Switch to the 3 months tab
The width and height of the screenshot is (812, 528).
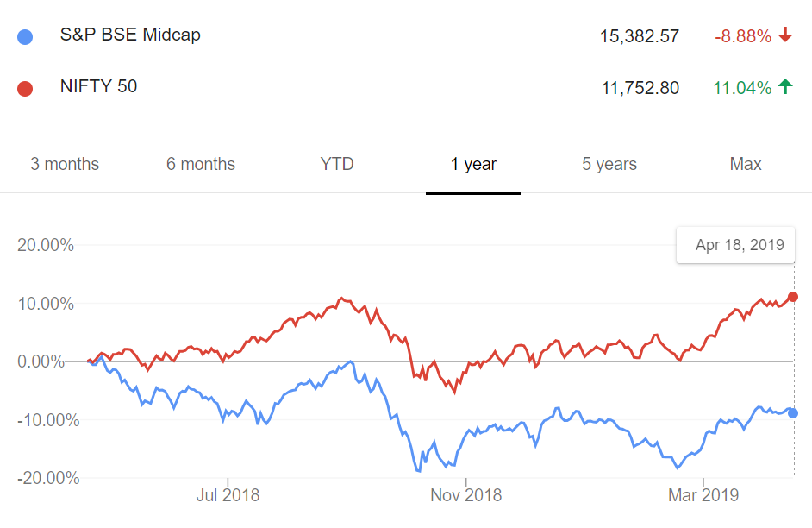(x=65, y=164)
